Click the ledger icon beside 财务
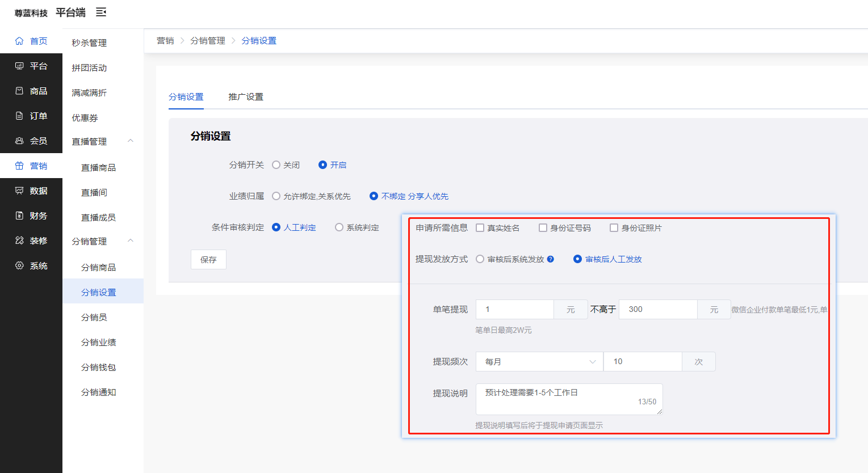Screen dimensions: 868x473 (19, 216)
